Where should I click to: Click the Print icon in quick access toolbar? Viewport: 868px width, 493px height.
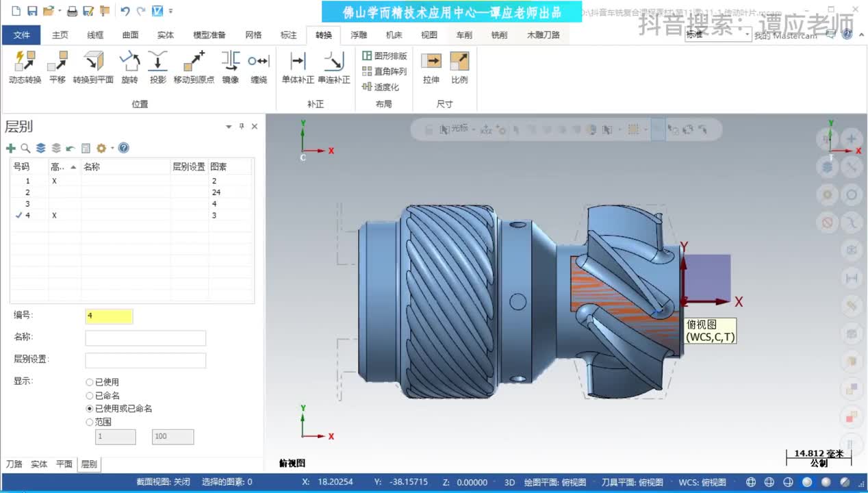point(72,11)
